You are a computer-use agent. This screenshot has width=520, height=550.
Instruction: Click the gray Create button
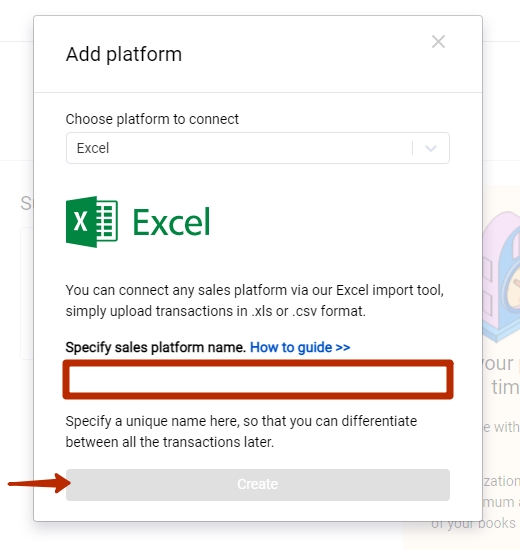[258, 484]
